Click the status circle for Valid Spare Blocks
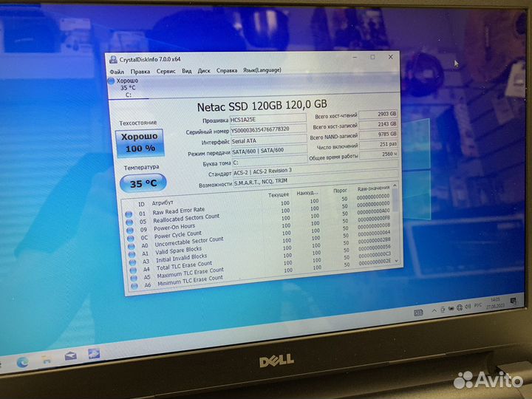The height and width of the screenshot is (399, 532). [132, 254]
